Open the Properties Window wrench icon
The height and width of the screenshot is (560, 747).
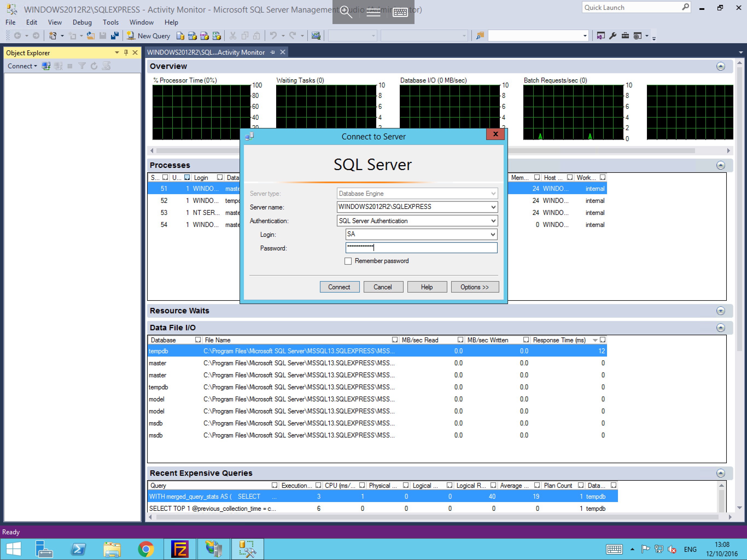click(x=613, y=36)
